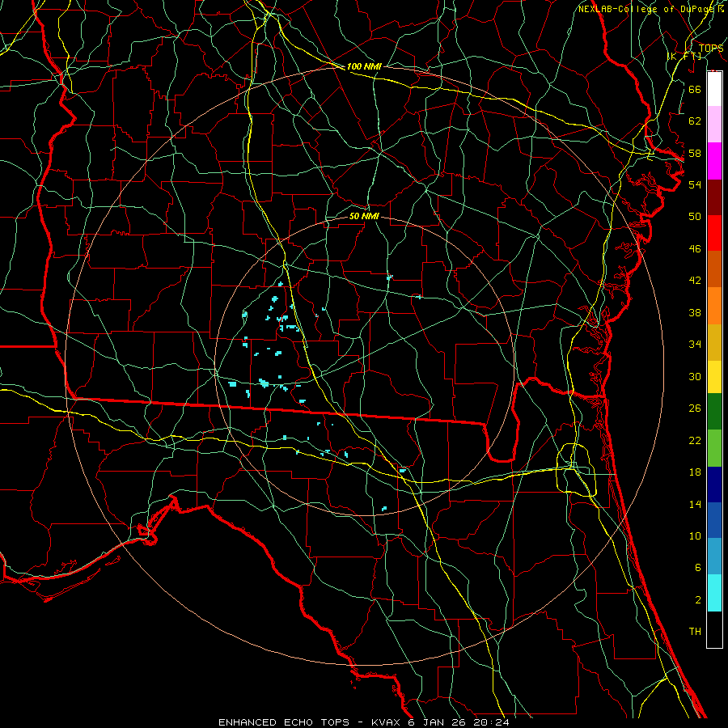
Task: Click the '58' legend value
Action: click(x=695, y=153)
